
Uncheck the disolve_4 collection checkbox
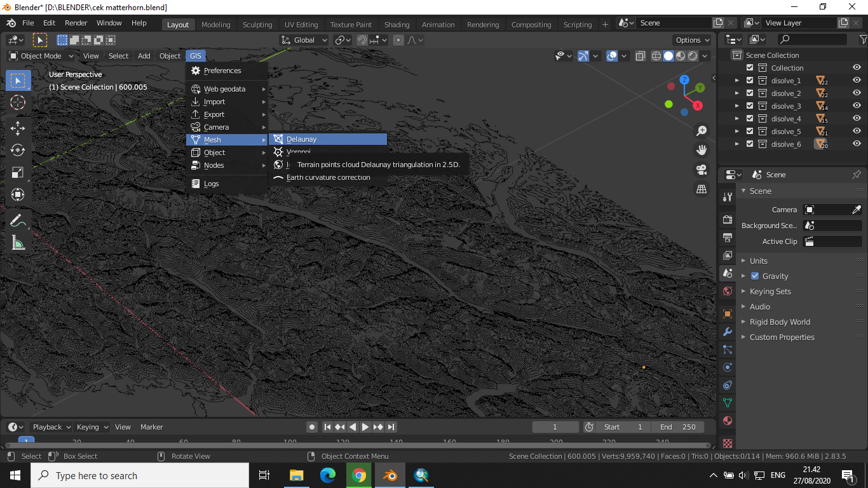click(750, 119)
